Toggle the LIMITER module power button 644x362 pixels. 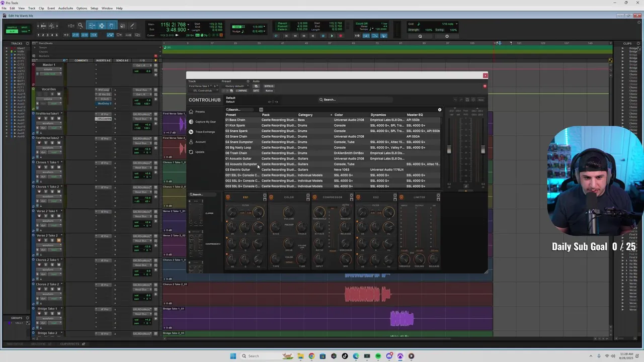[x=401, y=197]
